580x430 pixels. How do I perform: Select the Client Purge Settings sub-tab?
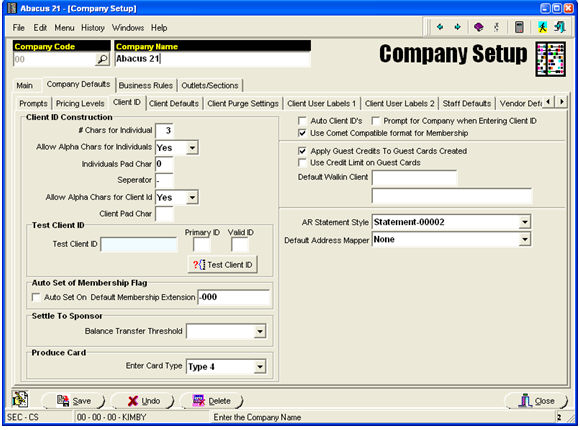click(243, 104)
